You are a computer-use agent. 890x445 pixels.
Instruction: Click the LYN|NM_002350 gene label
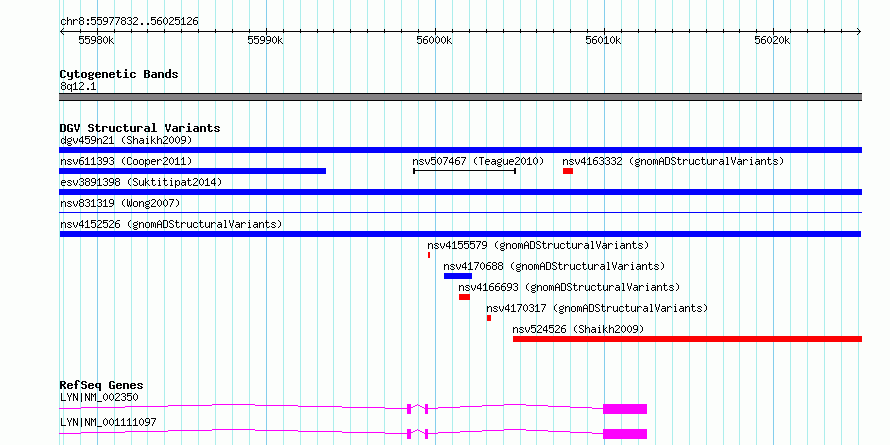(x=99, y=397)
